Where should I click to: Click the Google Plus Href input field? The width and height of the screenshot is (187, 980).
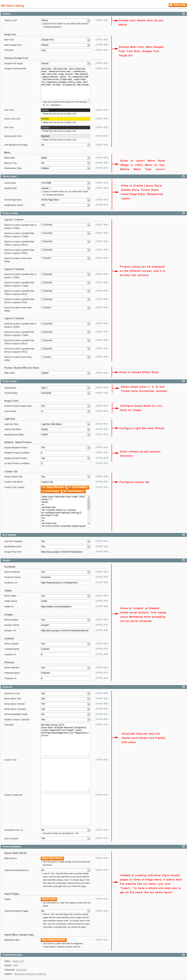[x=65, y=552]
